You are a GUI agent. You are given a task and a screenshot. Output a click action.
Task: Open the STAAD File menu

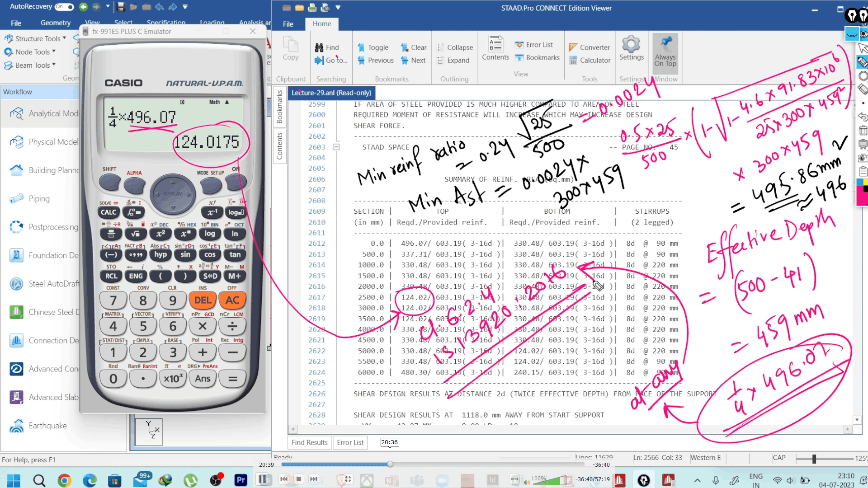tap(16, 23)
